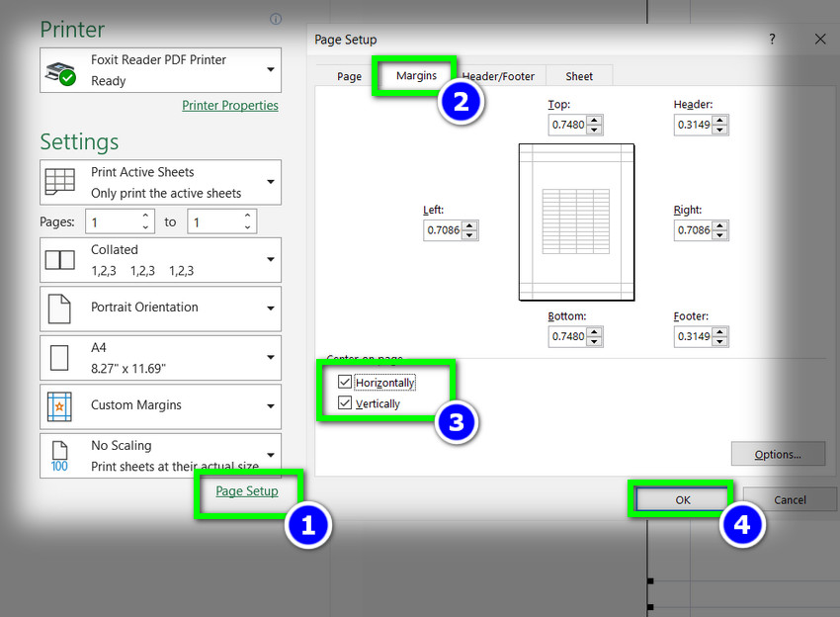Toggle the Horizontally centering checkbox
The width and height of the screenshot is (840, 617).
[x=344, y=383]
